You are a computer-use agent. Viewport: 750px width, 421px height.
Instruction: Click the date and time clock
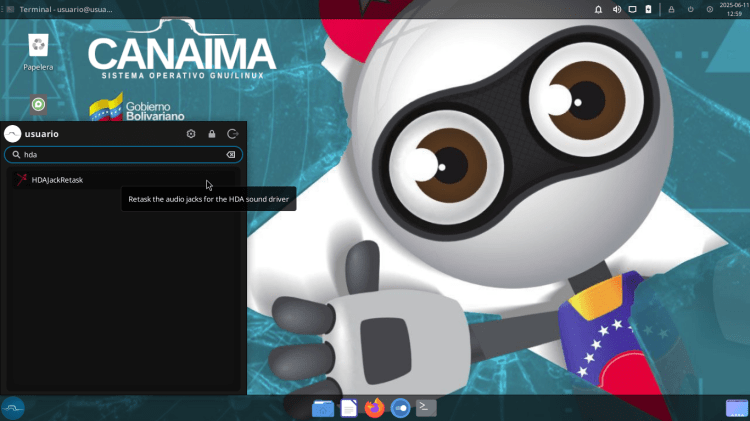(733, 9)
